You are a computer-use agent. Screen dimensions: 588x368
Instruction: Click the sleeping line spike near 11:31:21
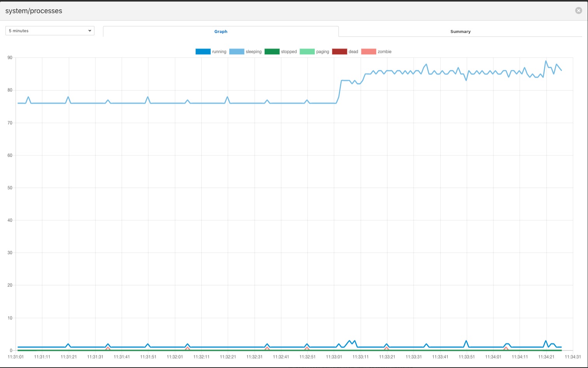tap(68, 97)
